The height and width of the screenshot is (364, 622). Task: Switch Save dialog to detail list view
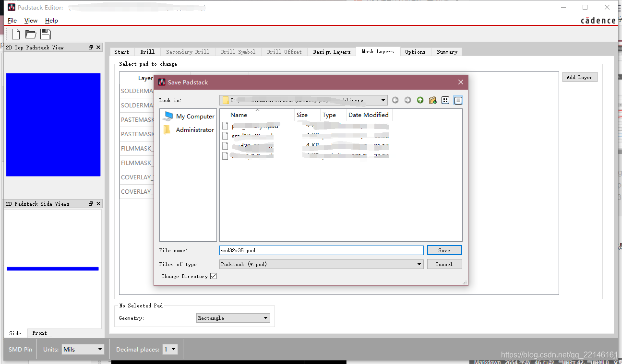coord(458,100)
